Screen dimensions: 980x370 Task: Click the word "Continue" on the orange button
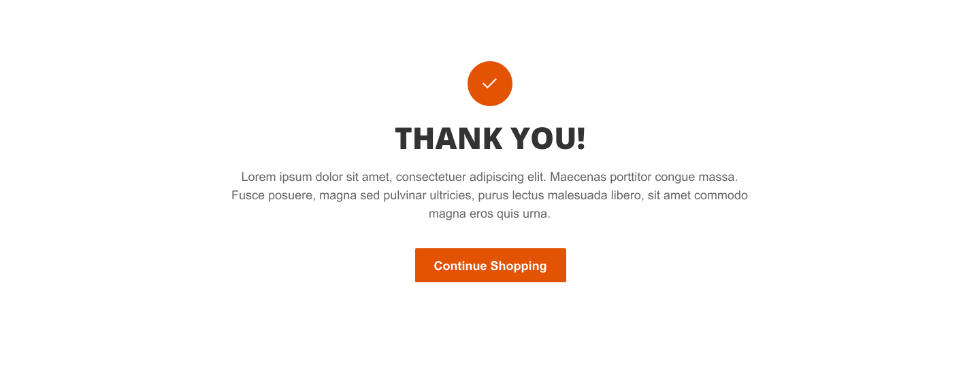coord(460,266)
